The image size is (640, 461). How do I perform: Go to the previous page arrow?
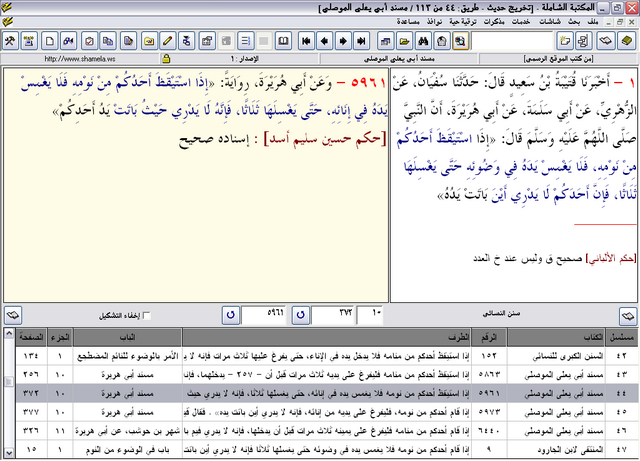(x=324, y=41)
